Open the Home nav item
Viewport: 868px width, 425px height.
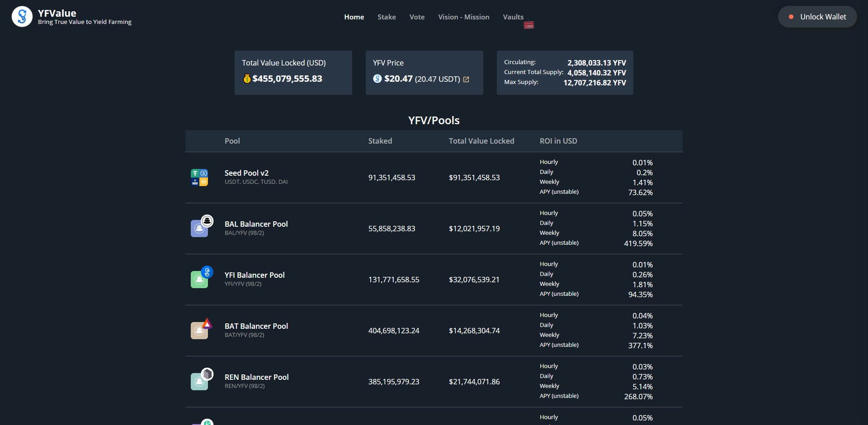click(354, 17)
